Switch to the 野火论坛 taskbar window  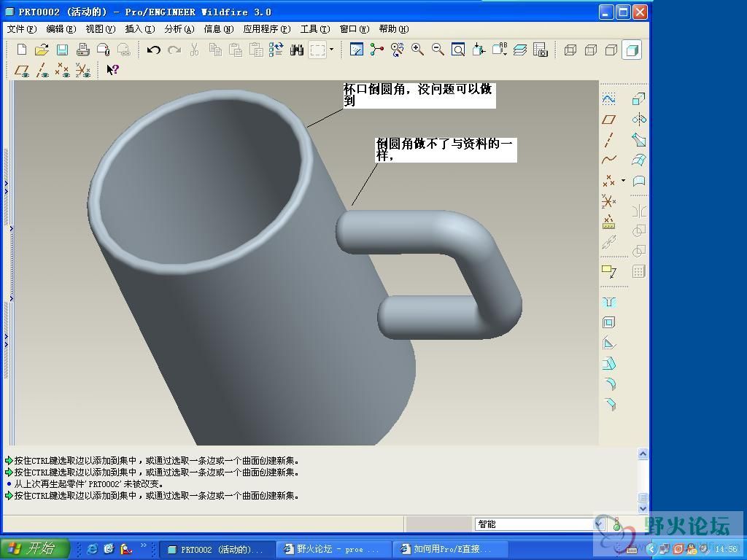[334, 550]
